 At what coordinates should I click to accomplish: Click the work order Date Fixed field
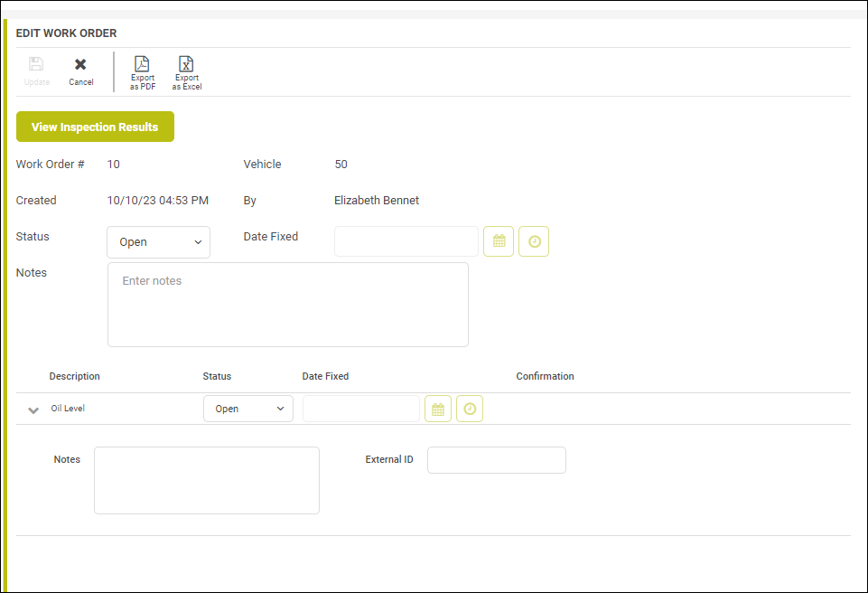click(406, 241)
